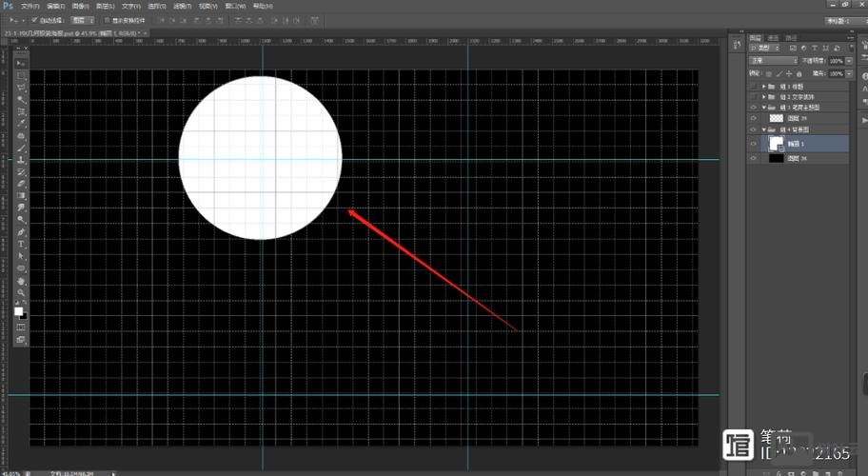Toggle the Auto-Select checkbox in options bar

click(x=35, y=19)
